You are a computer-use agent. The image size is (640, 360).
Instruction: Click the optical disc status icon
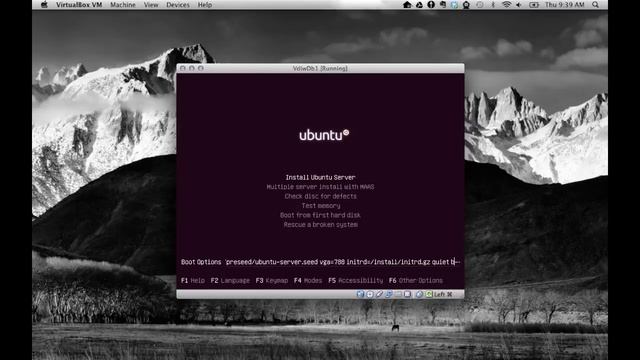click(370, 294)
